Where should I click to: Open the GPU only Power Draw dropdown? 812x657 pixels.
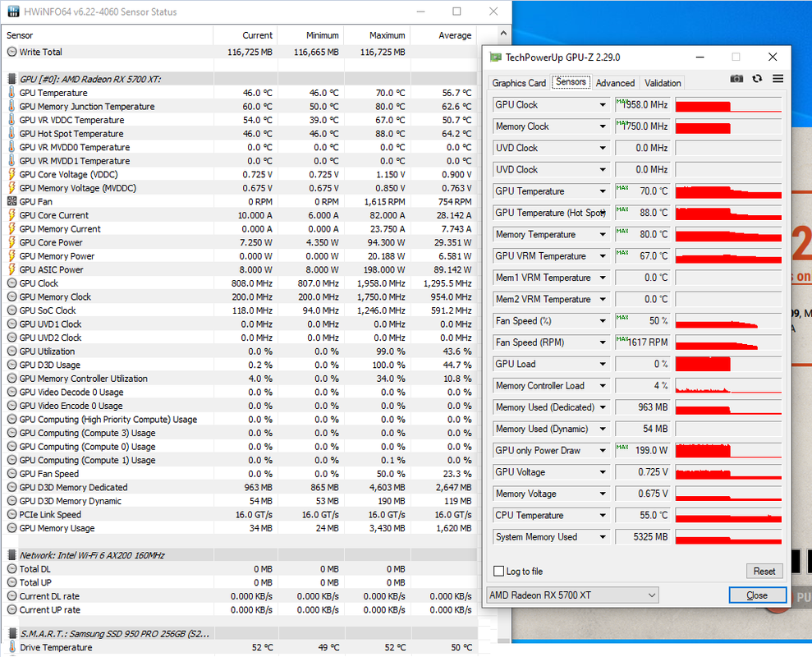pos(603,451)
